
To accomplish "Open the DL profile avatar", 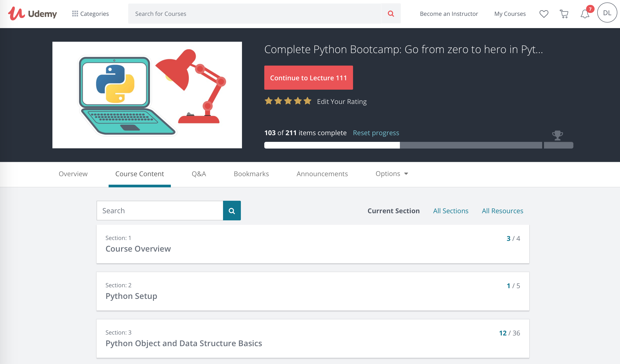I will click(x=607, y=13).
